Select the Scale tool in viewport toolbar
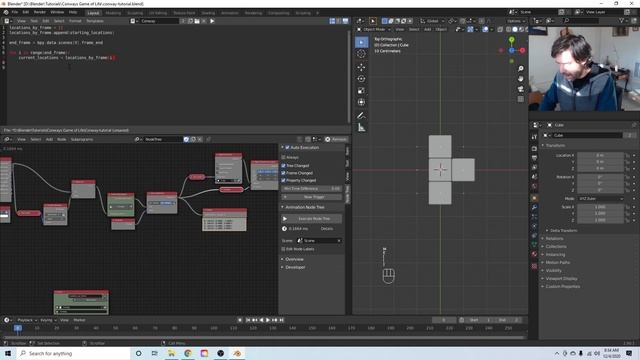640x360 pixels. point(361,91)
